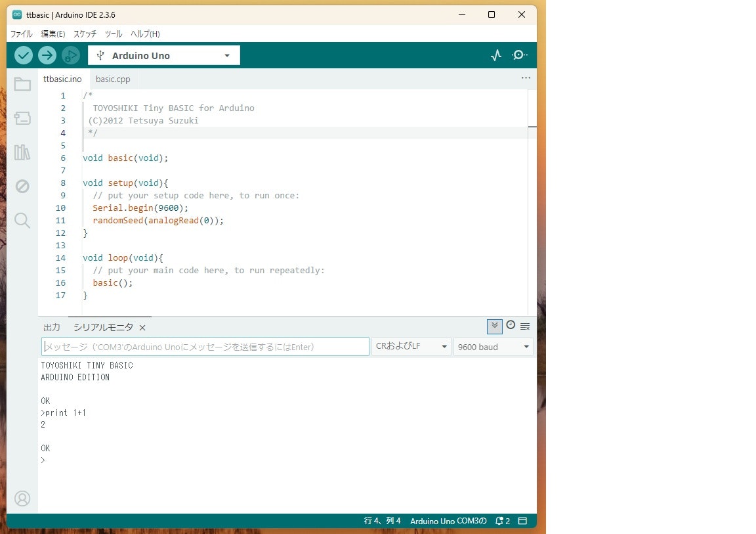Click the randomSeed(analogRead(0)); line
Viewport: 756px width, 534px height.
click(158, 221)
